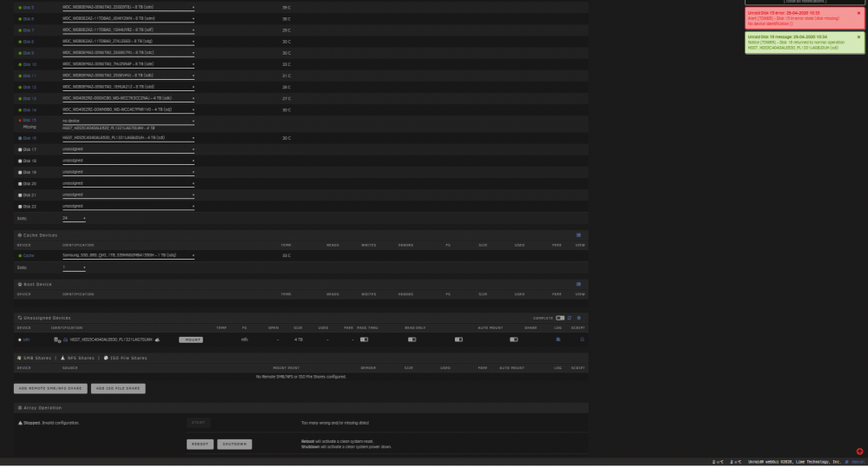The height and width of the screenshot is (468, 868).
Task: Open the Disk 16 HGST device dropdown
Action: coord(128,138)
